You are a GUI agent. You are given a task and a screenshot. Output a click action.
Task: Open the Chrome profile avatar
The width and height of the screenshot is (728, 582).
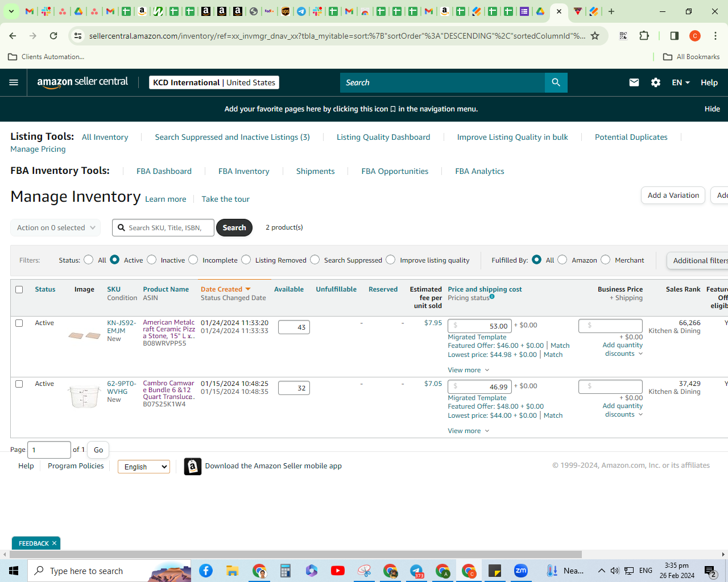click(x=695, y=36)
